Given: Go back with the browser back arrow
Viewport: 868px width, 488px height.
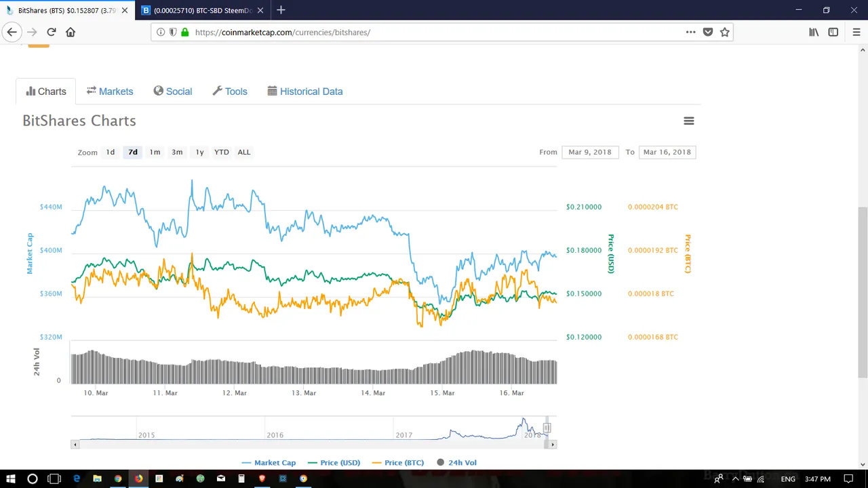Looking at the screenshot, I should click(12, 32).
